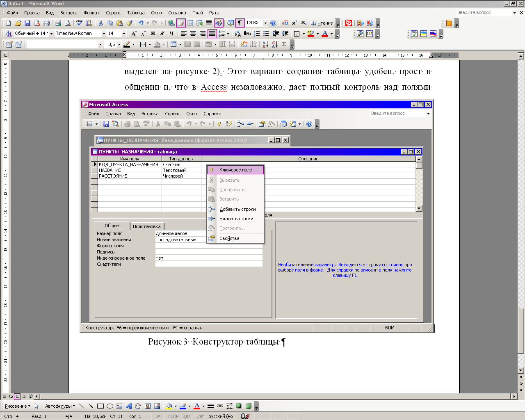
Task: Sort ascending А-Я in the tables toolbar
Action: coord(265,44)
